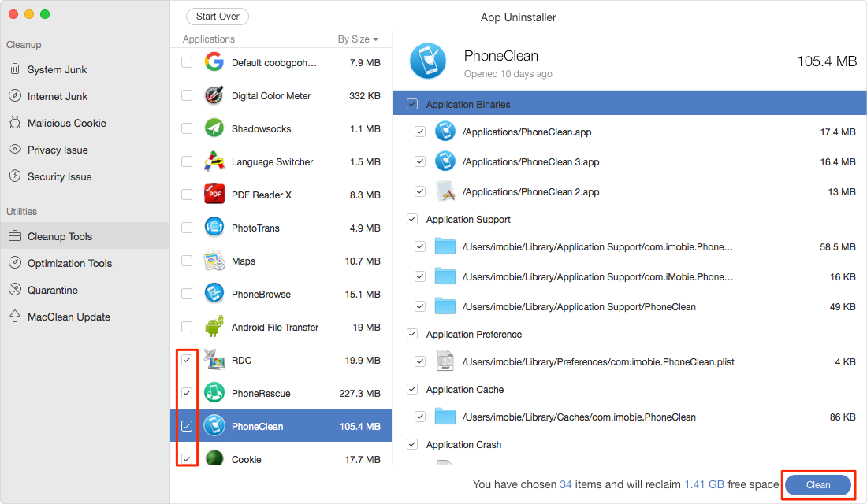The width and height of the screenshot is (867, 504).
Task: Click the Language Switcher app icon
Action: (x=214, y=161)
